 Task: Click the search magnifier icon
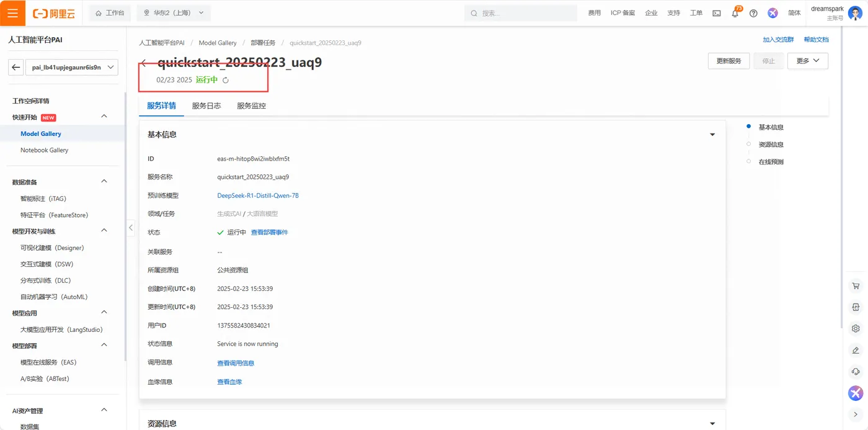click(x=474, y=13)
